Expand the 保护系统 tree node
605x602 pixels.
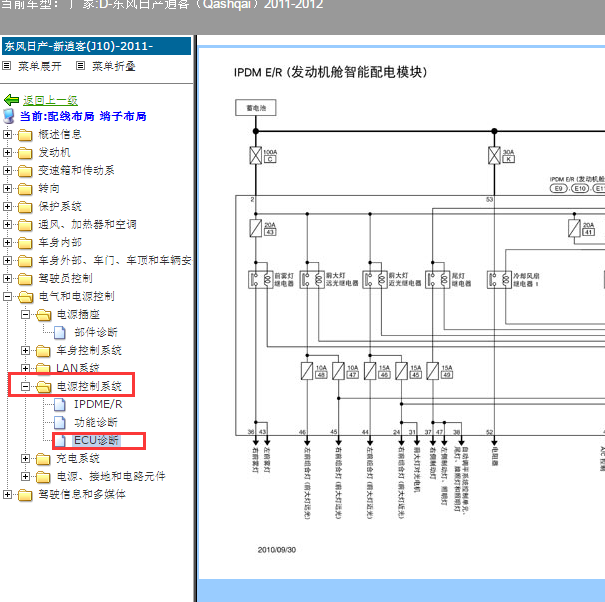[x=7, y=206]
